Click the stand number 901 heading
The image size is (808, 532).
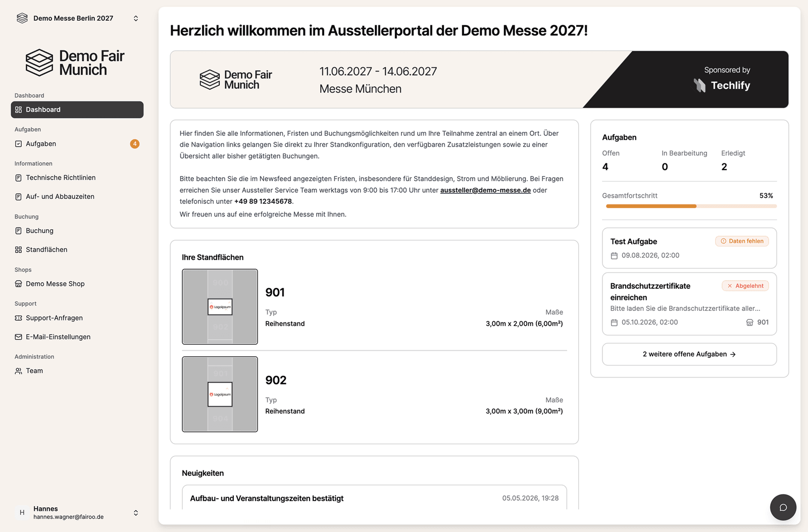coord(275,293)
